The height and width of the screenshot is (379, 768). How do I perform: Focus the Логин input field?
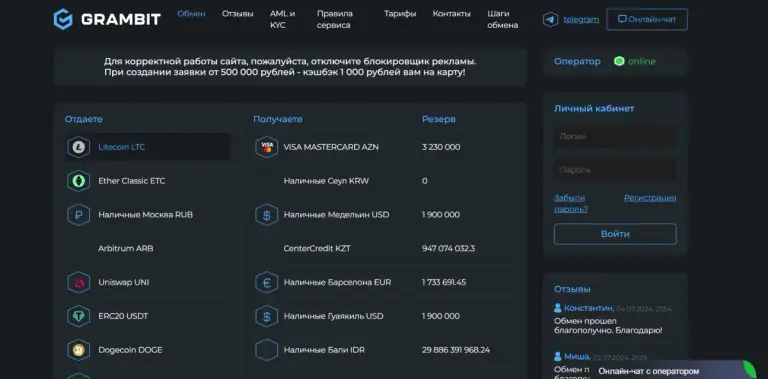point(615,137)
